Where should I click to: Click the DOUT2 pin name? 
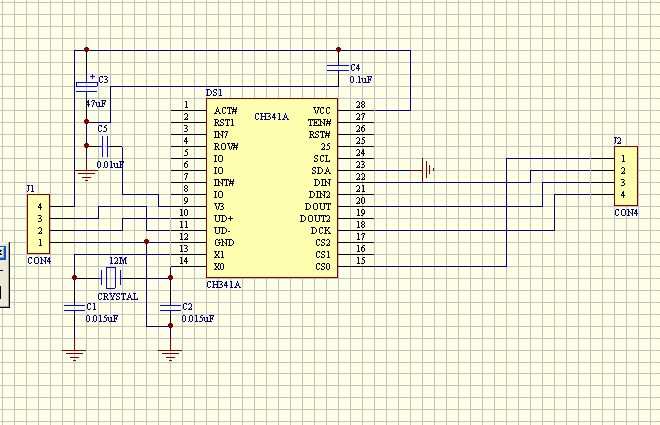pyautogui.click(x=315, y=219)
